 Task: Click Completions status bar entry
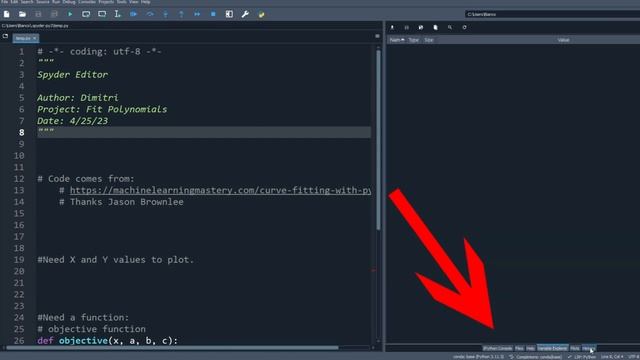tap(535, 357)
